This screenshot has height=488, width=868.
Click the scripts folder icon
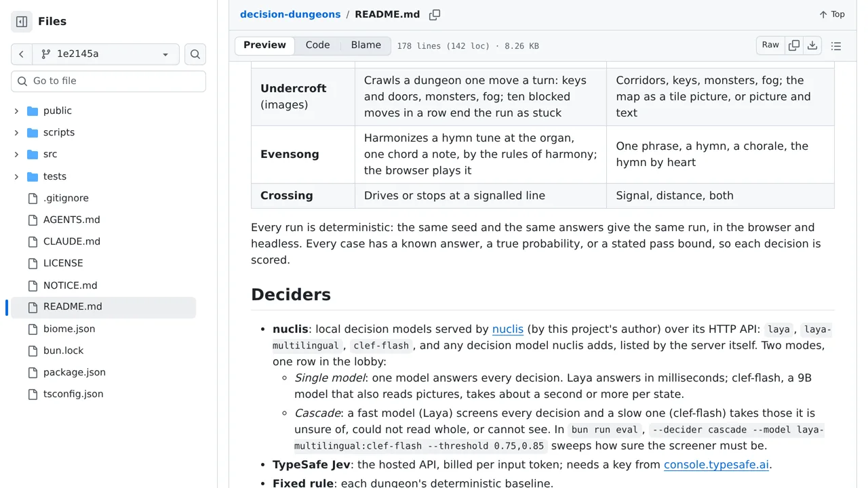[x=33, y=133]
